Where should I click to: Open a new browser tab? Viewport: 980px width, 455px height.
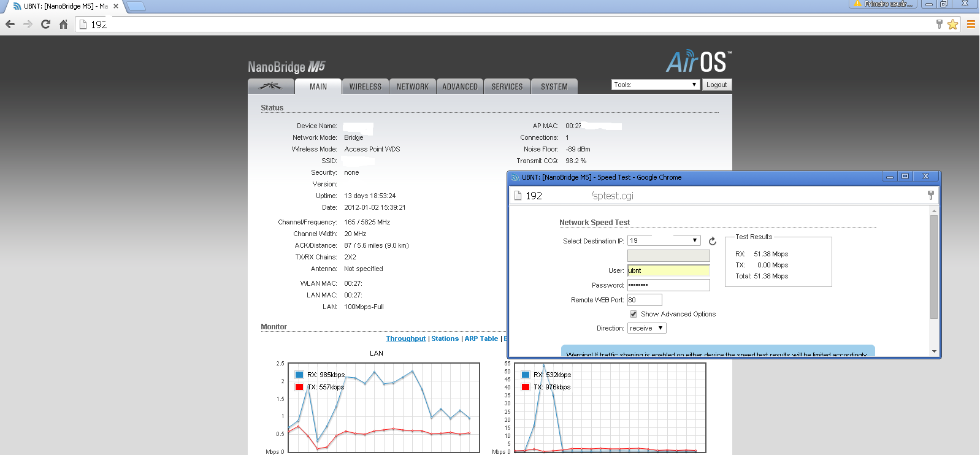[135, 6]
